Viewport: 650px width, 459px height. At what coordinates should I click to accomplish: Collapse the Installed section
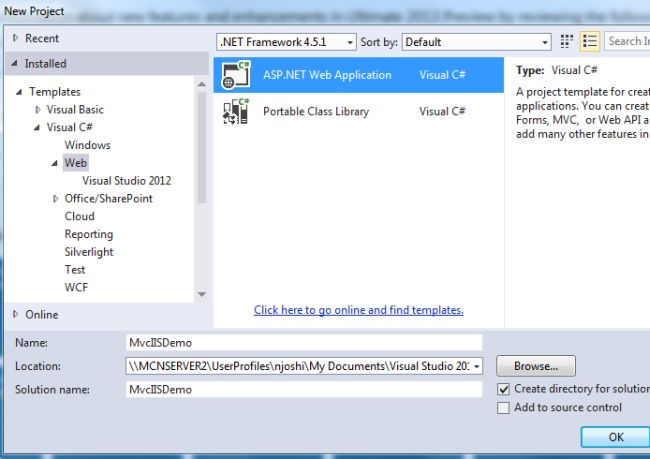click(x=15, y=63)
